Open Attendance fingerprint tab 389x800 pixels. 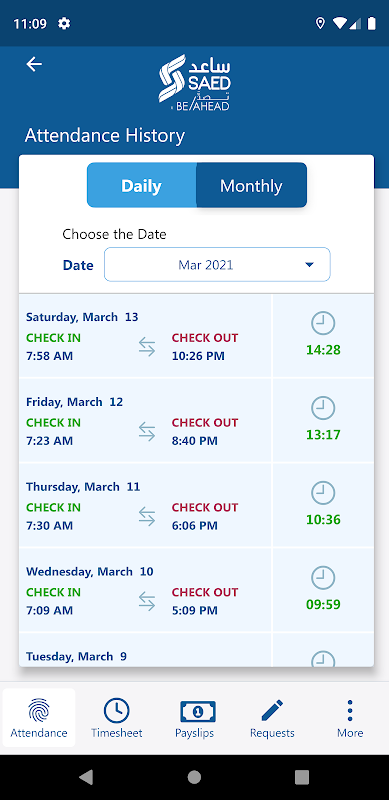(x=39, y=718)
